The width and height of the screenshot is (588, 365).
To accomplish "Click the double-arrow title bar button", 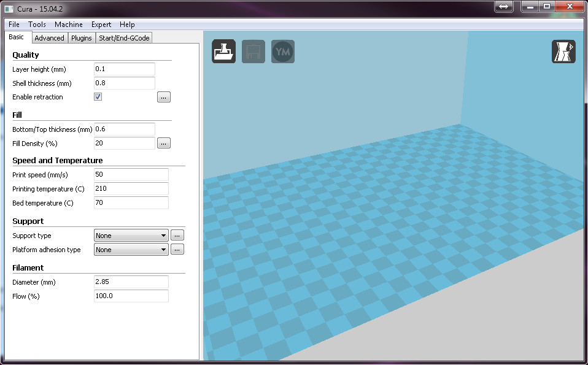I will coord(504,6).
